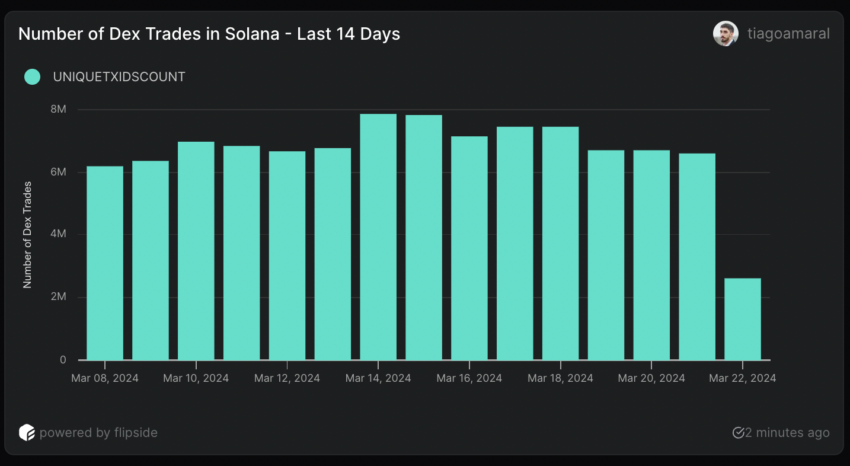The image size is (850, 466).
Task: Select the Mar 10, 2024 bar
Action: (x=196, y=251)
